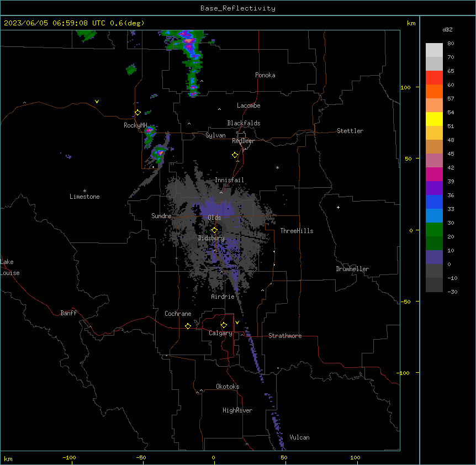Click the Innisfail city label
This screenshot has height=465, width=476.
coord(229,180)
